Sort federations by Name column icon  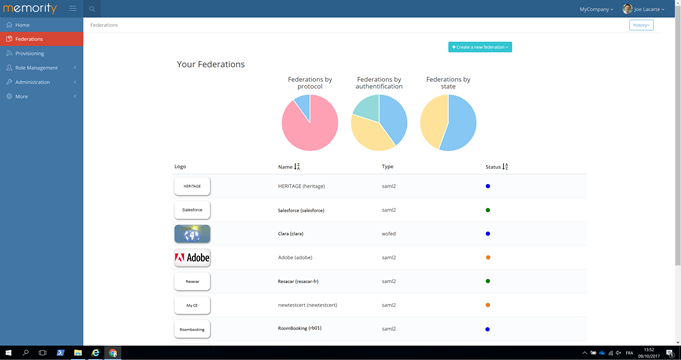point(297,166)
